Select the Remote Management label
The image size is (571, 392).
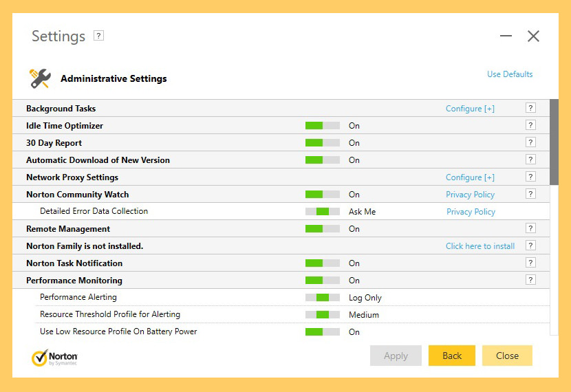point(68,229)
